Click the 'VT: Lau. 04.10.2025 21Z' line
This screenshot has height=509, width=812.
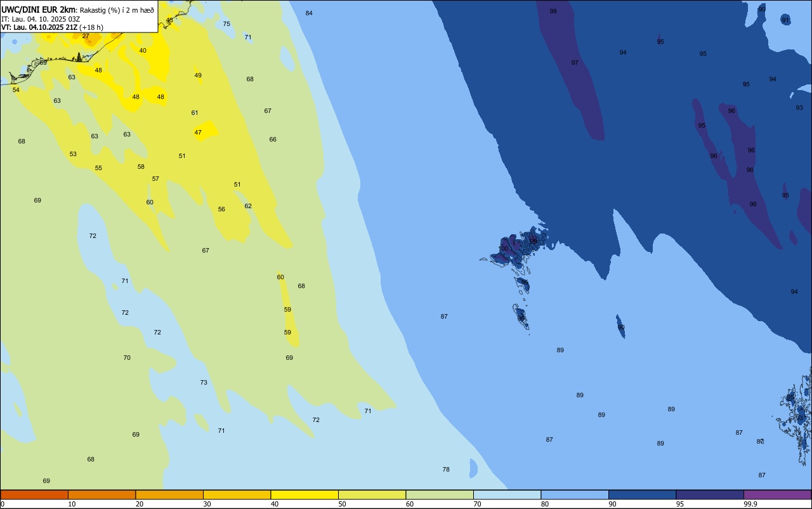[39, 27]
